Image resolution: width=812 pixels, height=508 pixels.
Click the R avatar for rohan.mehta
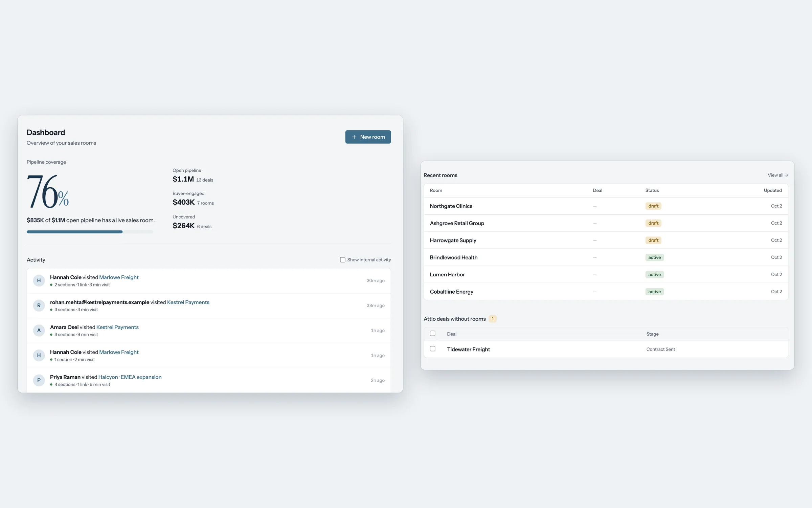coord(39,305)
